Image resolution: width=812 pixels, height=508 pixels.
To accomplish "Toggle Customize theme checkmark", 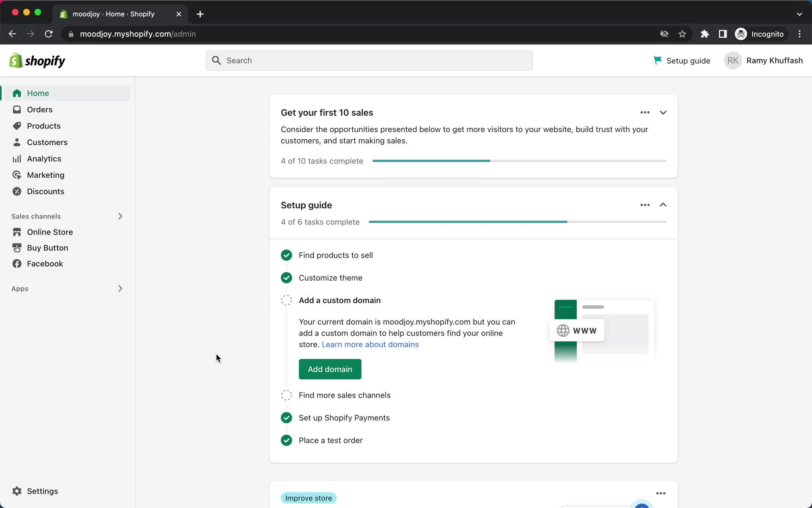I will click(x=286, y=278).
